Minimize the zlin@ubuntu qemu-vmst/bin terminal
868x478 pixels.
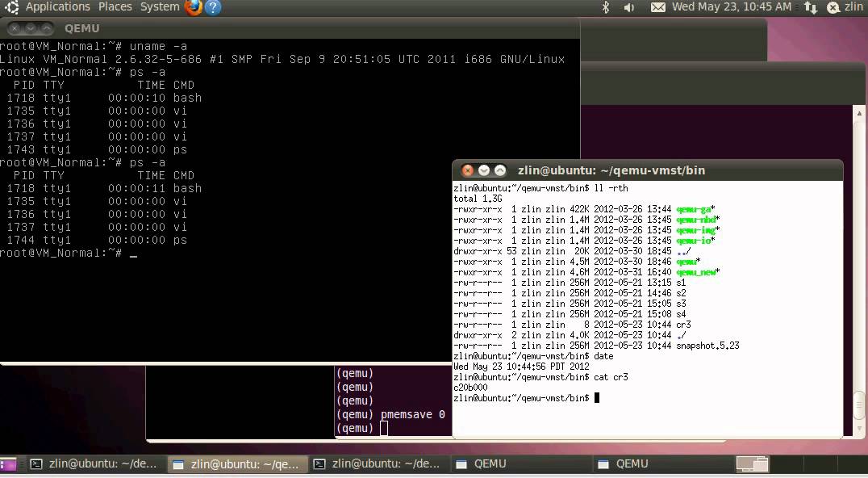[x=484, y=170]
